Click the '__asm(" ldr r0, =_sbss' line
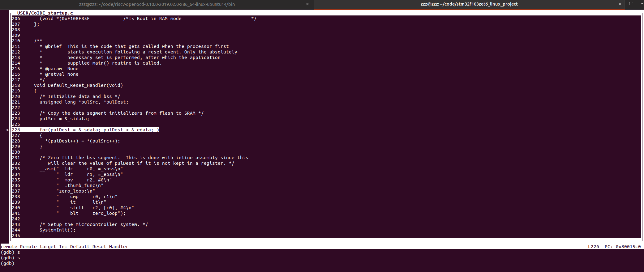Screen dimensions: 644x272 81,169
